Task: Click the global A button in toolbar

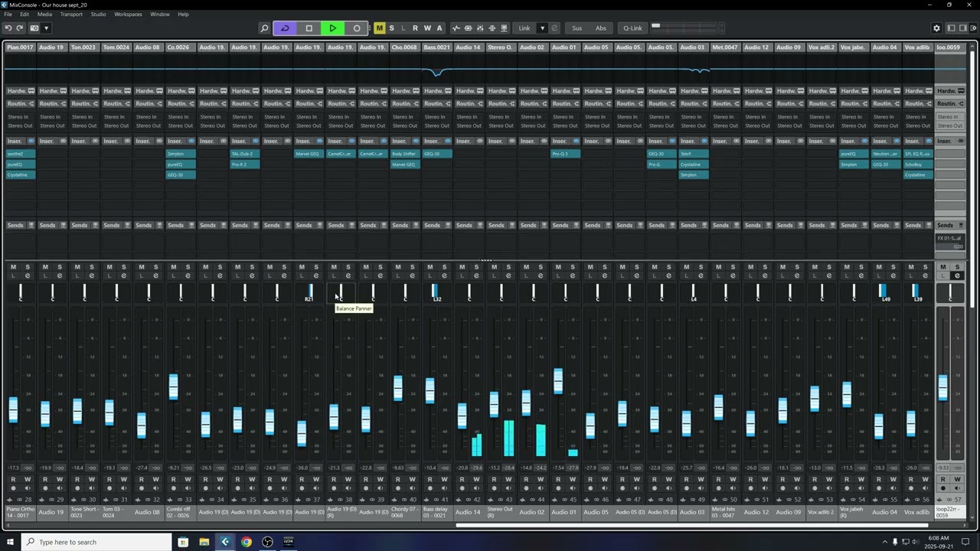Action: pos(439,28)
